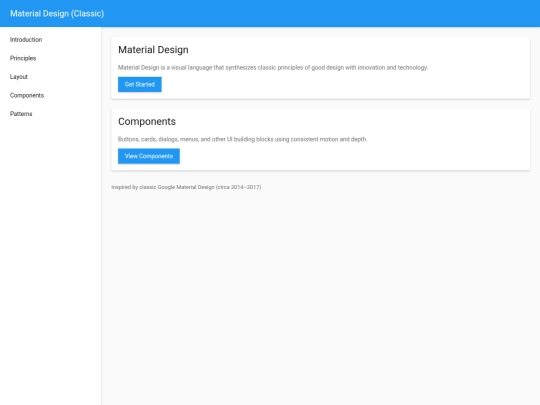Image resolution: width=540 pixels, height=405 pixels.
Task: Click the 'Buttons, cards, dialogs, menus' description text
Action: point(242,139)
